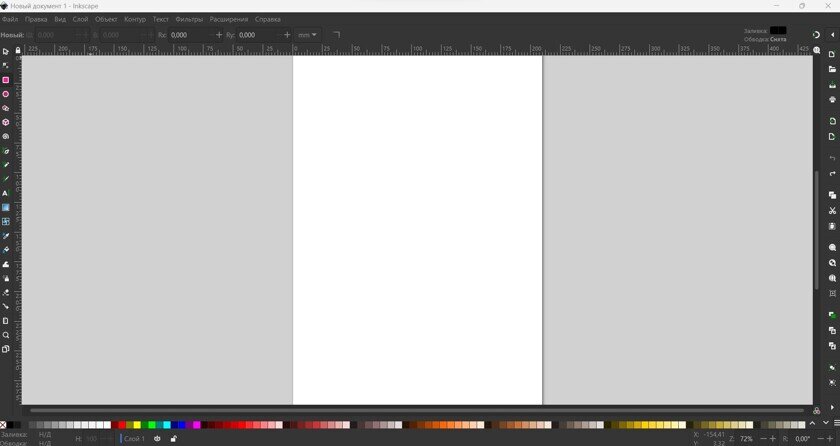
Task: Click the zoom percentage field 72%
Action: 746,439
